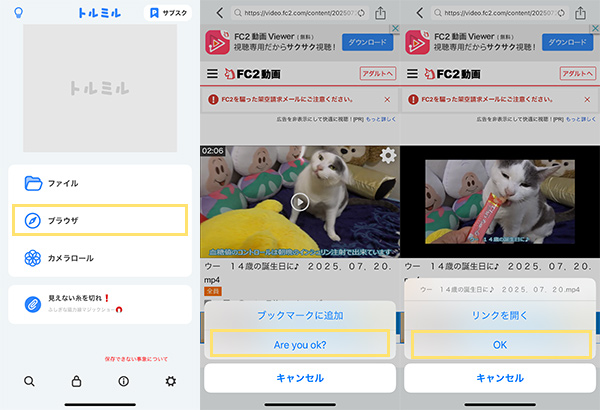Open video settings gear on middle video
This screenshot has height=410, width=600.
coord(388,155)
